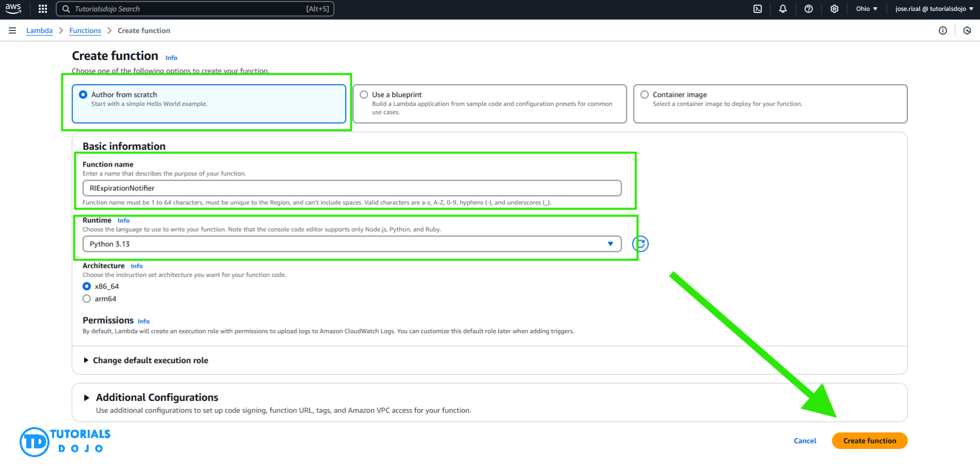980x466 pixels.
Task: Go to Functions breadcrumb
Action: click(85, 30)
